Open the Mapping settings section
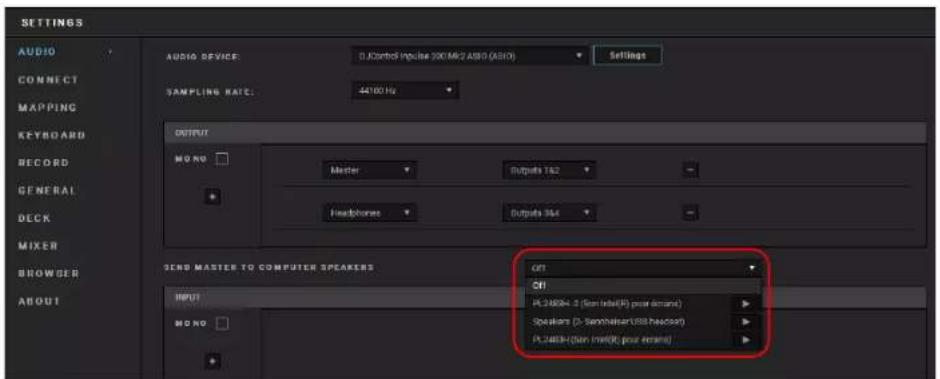This screenshot has height=379, width=940. [47, 108]
